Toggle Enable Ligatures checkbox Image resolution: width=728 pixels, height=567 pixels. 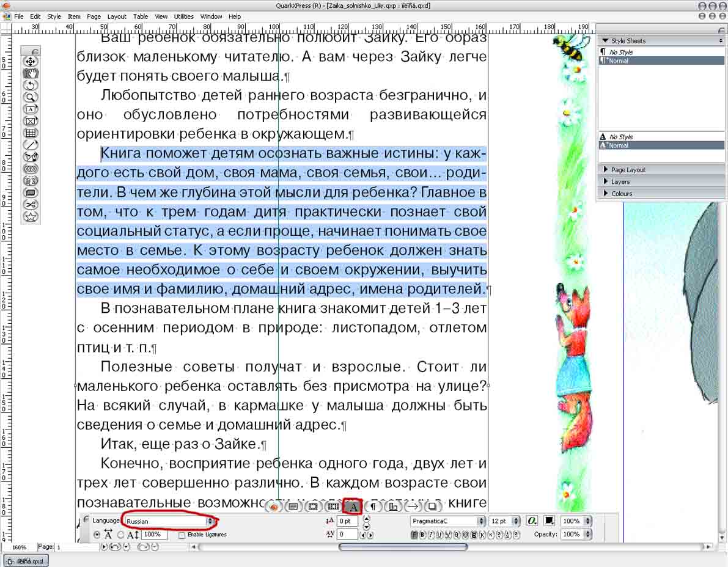[182, 535]
